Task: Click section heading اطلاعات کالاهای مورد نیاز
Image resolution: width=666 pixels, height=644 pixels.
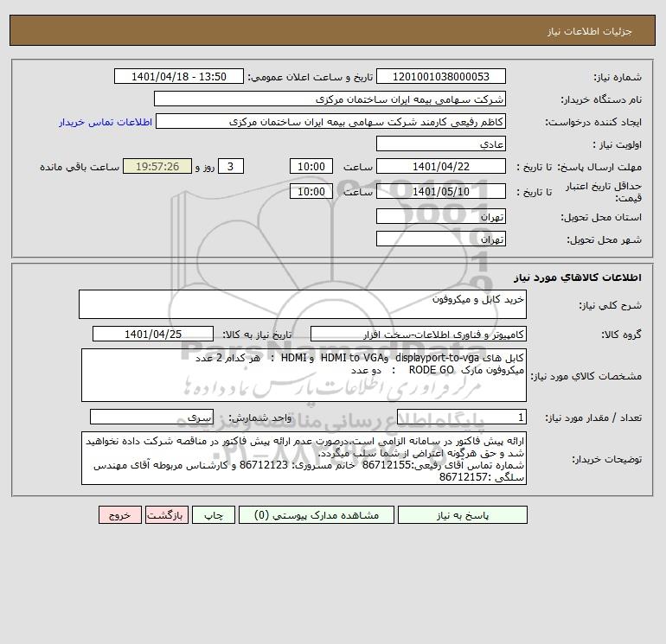Action: pyautogui.click(x=577, y=277)
